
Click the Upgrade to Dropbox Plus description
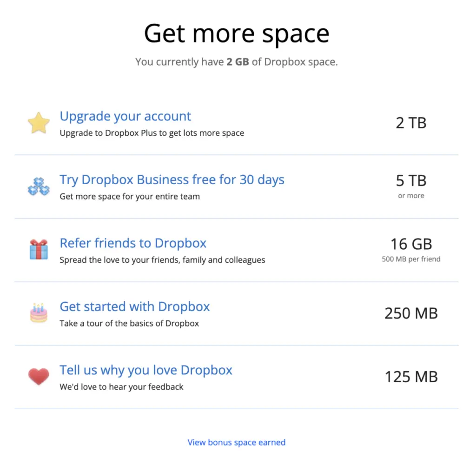click(x=152, y=133)
